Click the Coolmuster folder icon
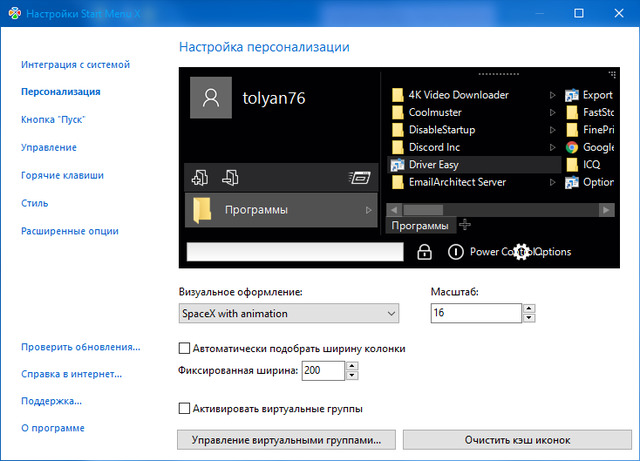The image size is (640, 461). (398, 112)
